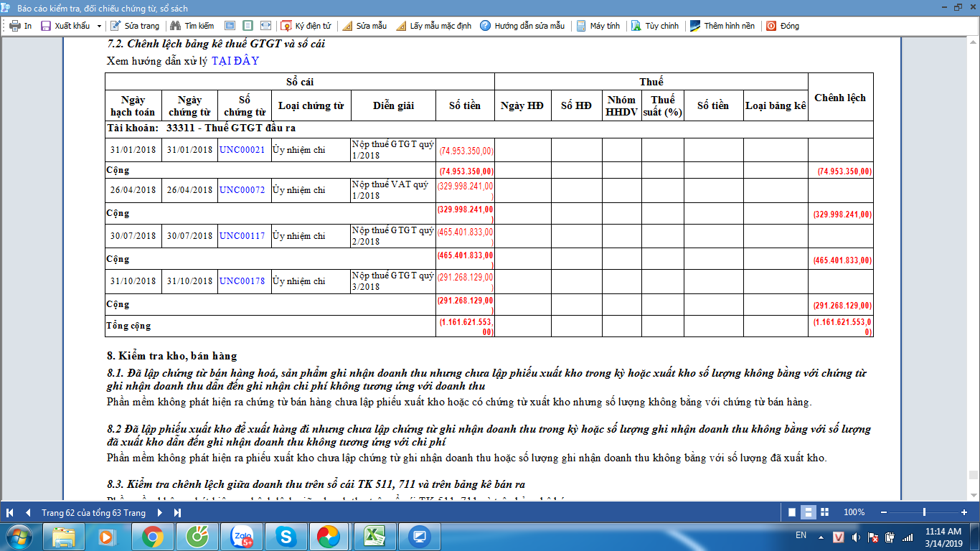The height and width of the screenshot is (551, 980).
Task: Click Ký điện tử icon
Action: pyautogui.click(x=286, y=26)
